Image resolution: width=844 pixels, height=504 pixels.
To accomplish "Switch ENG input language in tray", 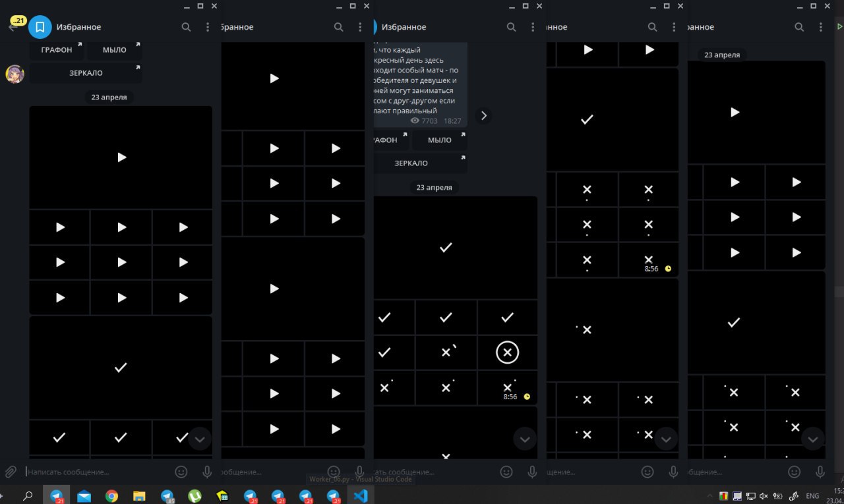I will (812, 496).
